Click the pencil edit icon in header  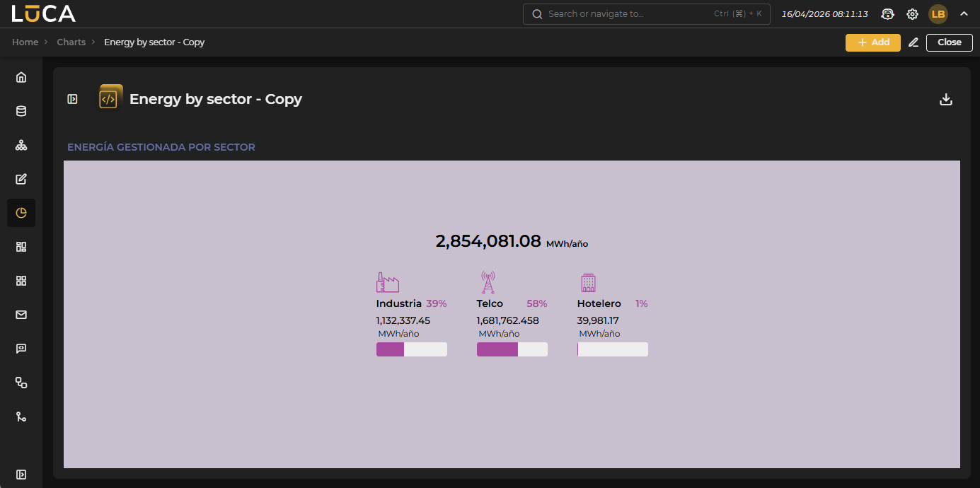coord(913,42)
